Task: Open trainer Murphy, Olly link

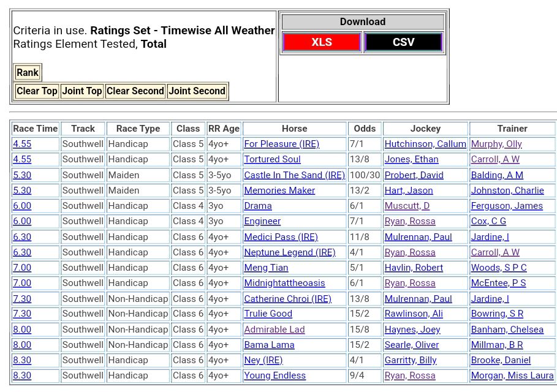Action: click(x=496, y=144)
